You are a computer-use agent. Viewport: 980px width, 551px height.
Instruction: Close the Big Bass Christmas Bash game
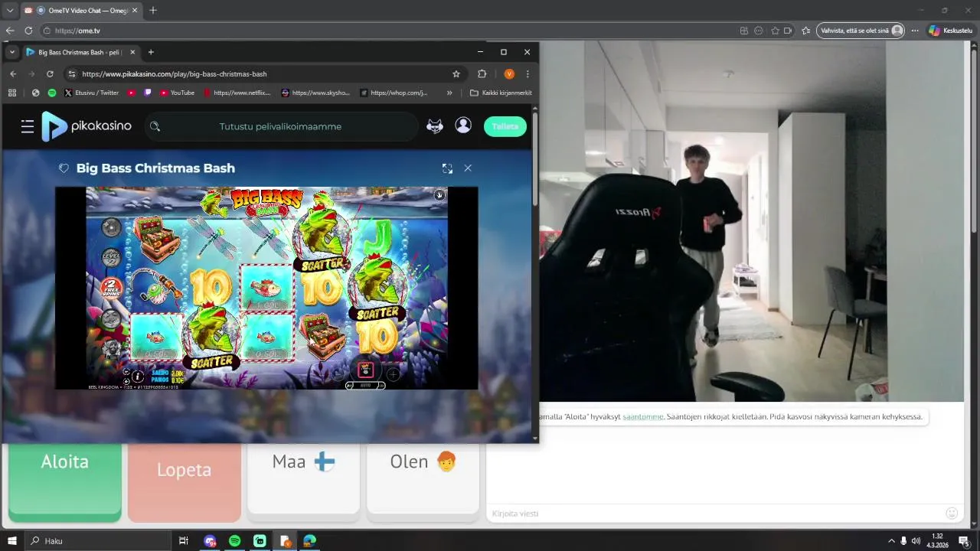click(468, 168)
